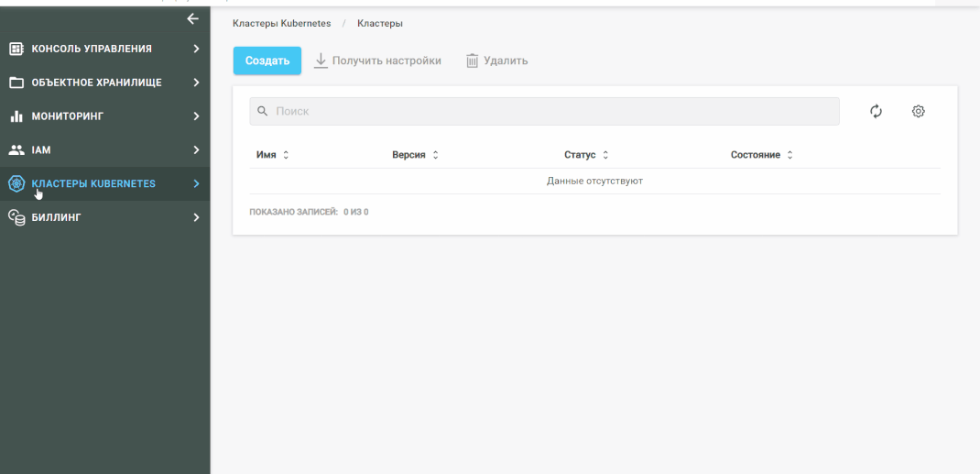Expand the Биллинг submenu chevron
This screenshot has width=980, height=474.
(196, 217)
